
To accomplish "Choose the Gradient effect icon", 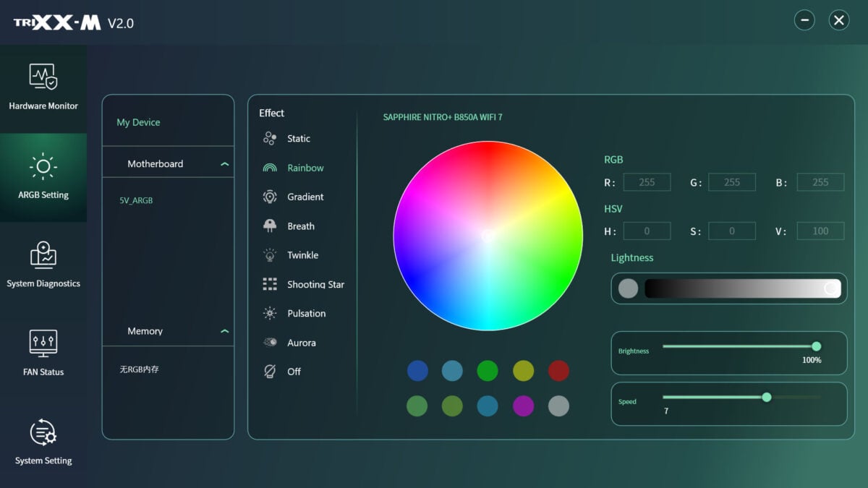I will 270,197.
